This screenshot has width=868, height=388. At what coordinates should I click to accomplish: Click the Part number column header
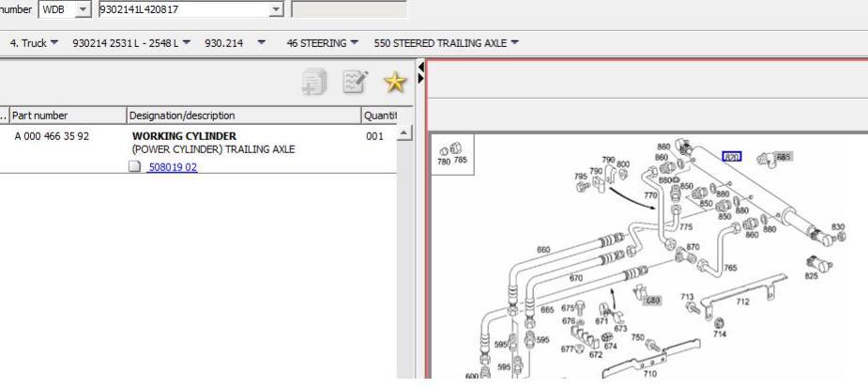click(x=66, y=116)
